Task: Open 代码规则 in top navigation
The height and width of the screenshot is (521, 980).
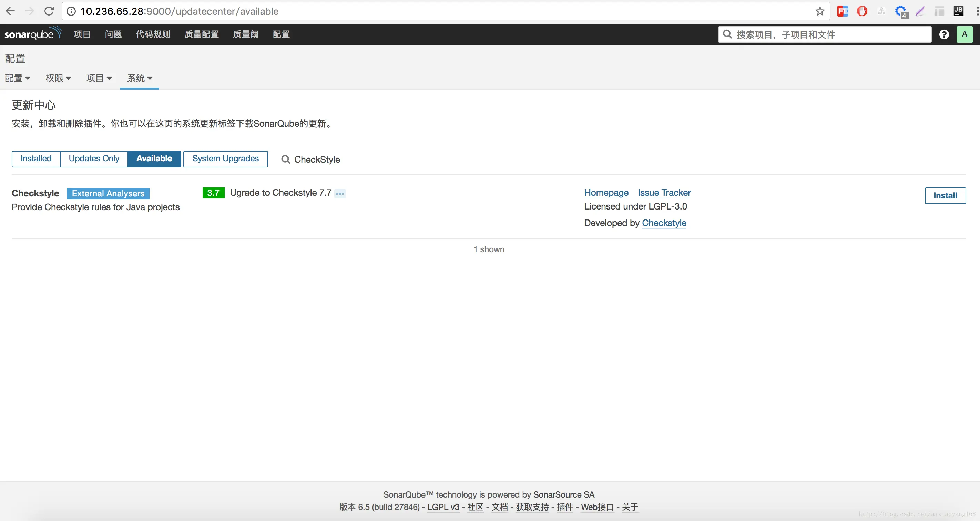Action: pyautogui.click(x=153, y=34)
